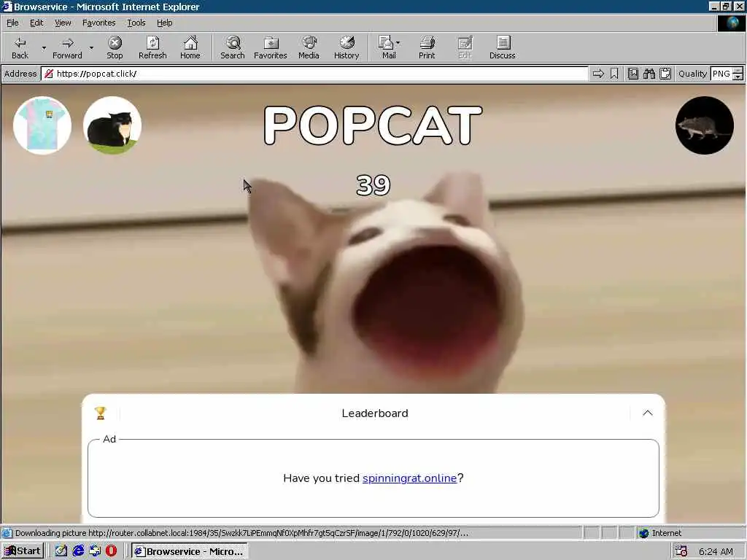Show the History toolbar button
The height and width of the screenshot is (560, 747).
(347, 47)
